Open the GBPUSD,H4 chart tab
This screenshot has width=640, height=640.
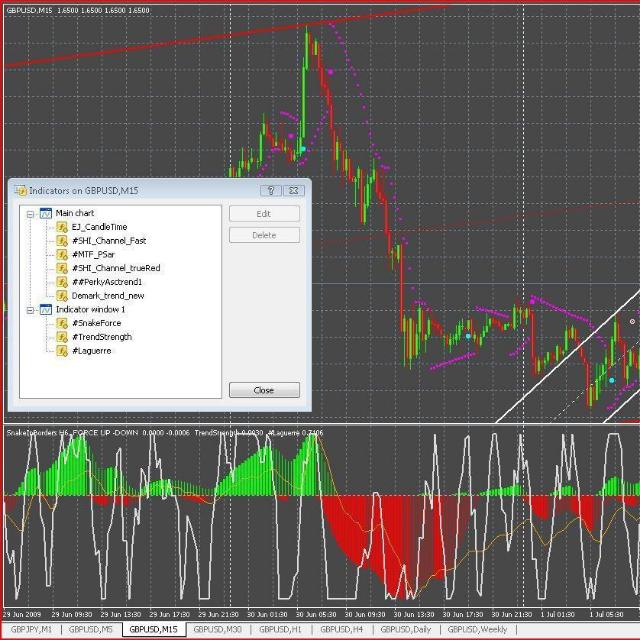point(341,630)
